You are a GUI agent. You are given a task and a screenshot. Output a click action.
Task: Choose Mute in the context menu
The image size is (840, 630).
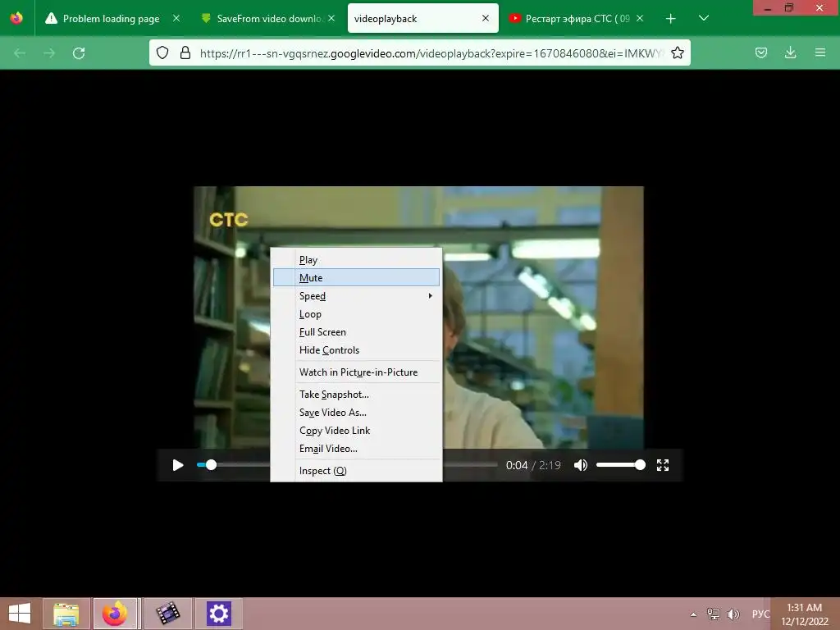click(356, 277)
